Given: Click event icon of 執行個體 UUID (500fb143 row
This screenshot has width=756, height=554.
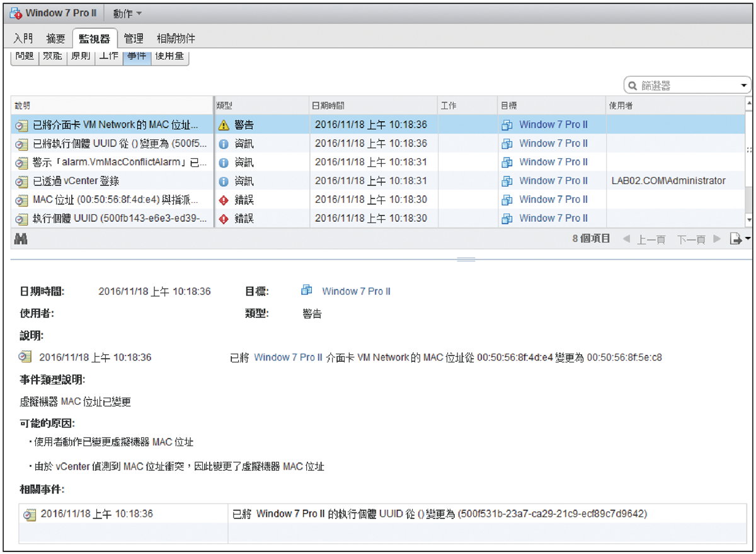Looking at the screenshot, I should coord(22,219).
